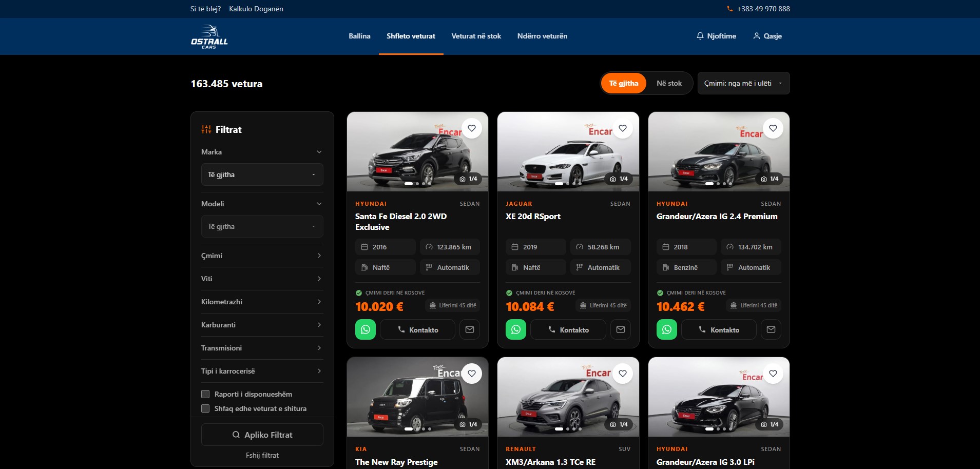The width and height of the screenshot is (980, 469).
Task: Favorite the Jaguar XE 20d RSport heart
Action: coord(623,128)
